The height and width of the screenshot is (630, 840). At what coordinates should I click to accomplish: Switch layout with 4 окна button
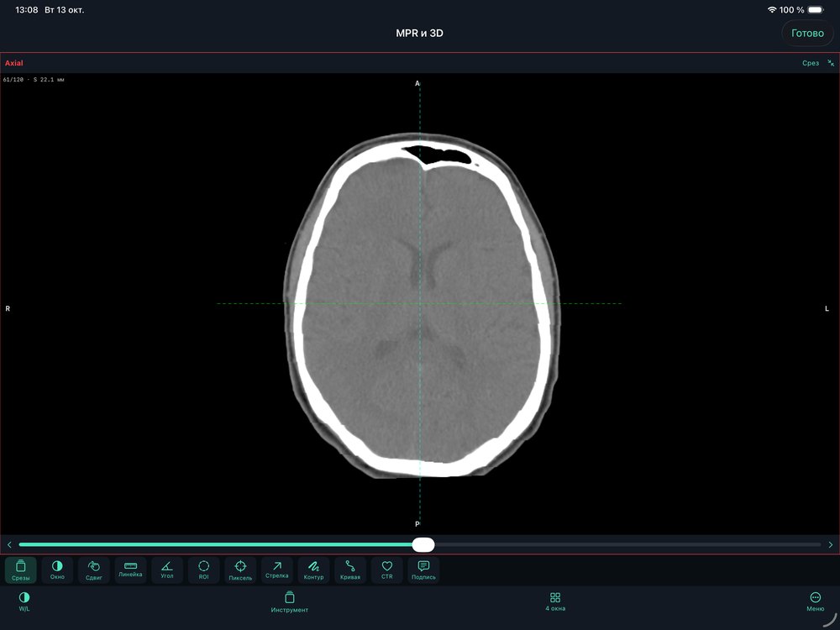point(555,601)
